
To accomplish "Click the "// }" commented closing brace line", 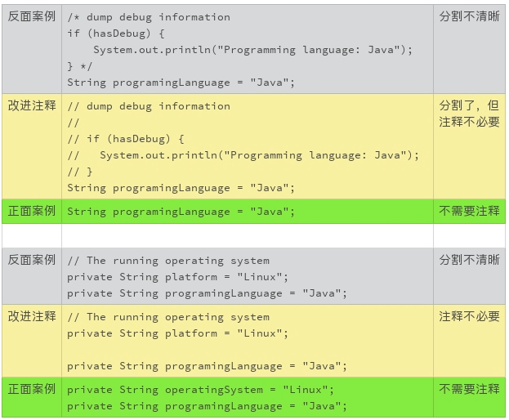I will 80,172.
